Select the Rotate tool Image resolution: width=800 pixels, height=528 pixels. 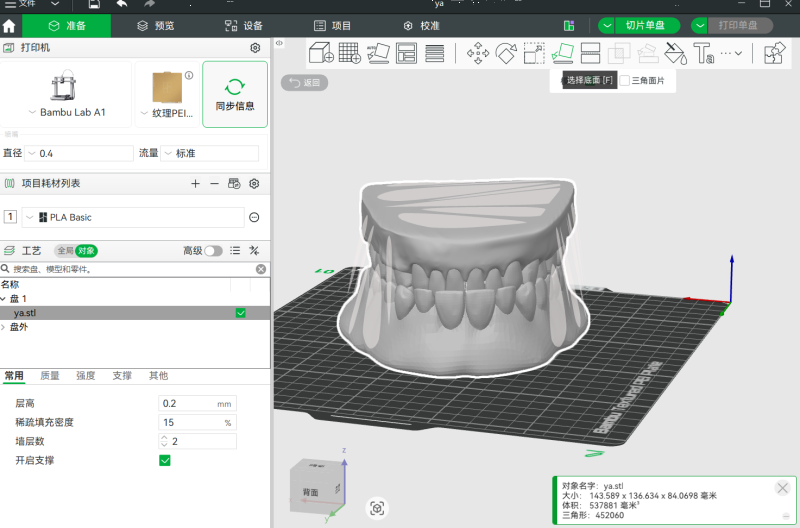coord(506,53)
